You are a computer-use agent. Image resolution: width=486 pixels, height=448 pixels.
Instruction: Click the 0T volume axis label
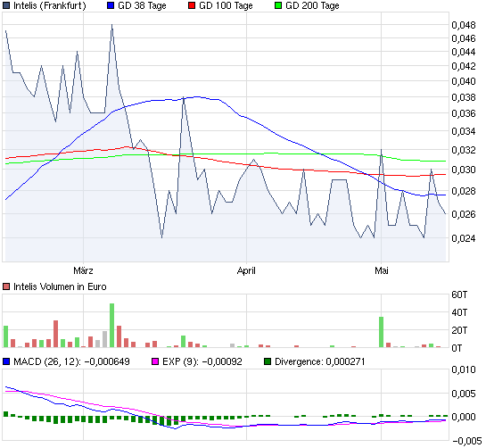457,348
